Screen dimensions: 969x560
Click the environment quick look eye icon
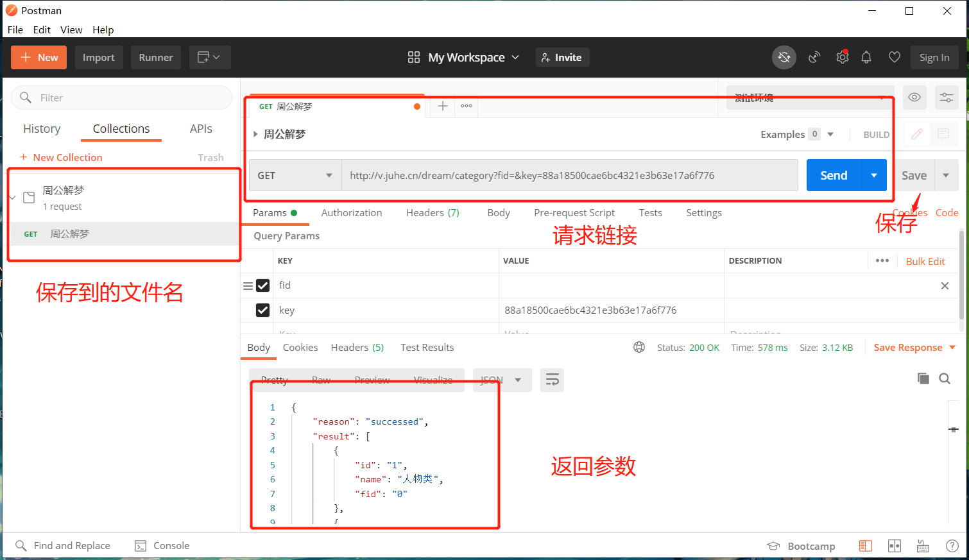pos(914,98)
